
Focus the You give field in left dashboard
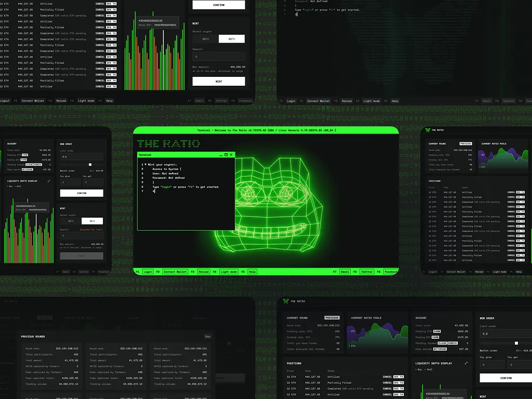70,182
